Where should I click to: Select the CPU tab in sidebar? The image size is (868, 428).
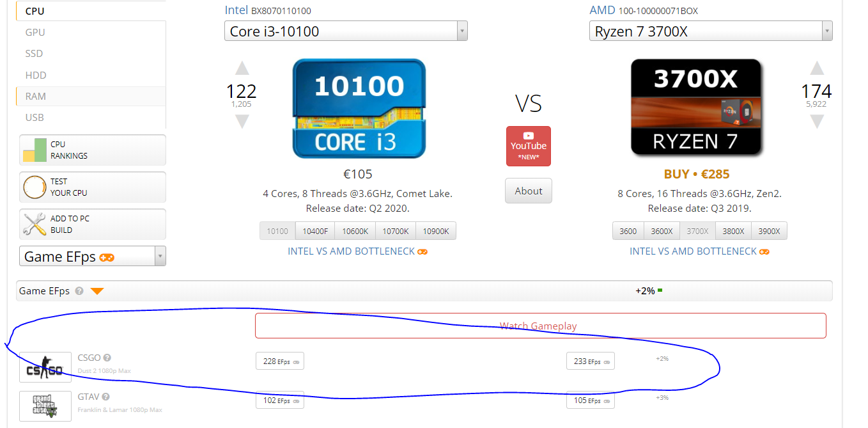click(x=91, y=11)
